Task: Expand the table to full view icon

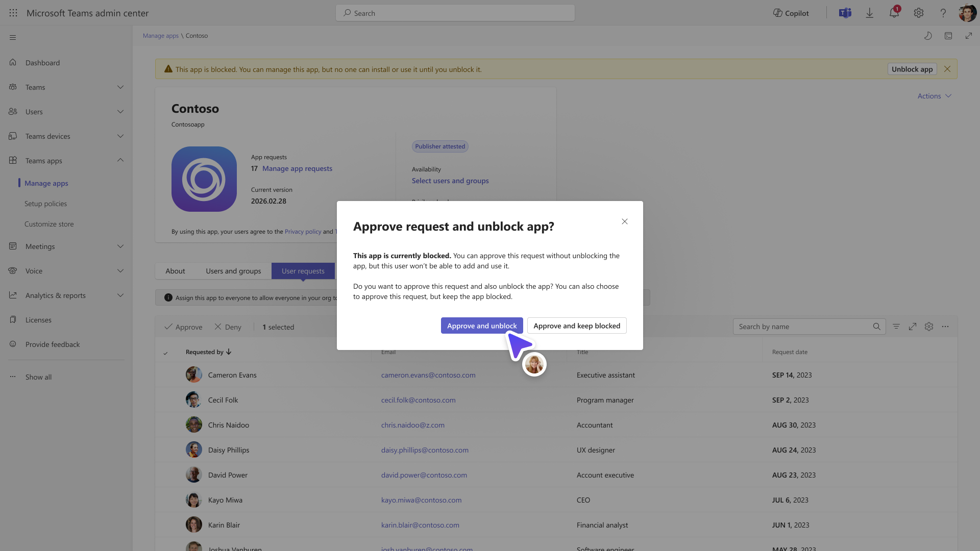Action: click(x=913, y=327)
